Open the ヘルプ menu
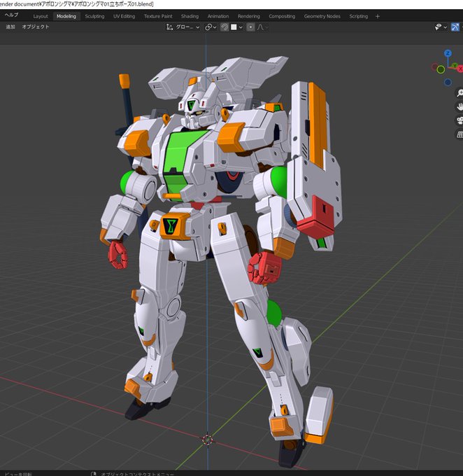This screenshot has height=476, width=463. pyautogui.click(x=11, y=15)
